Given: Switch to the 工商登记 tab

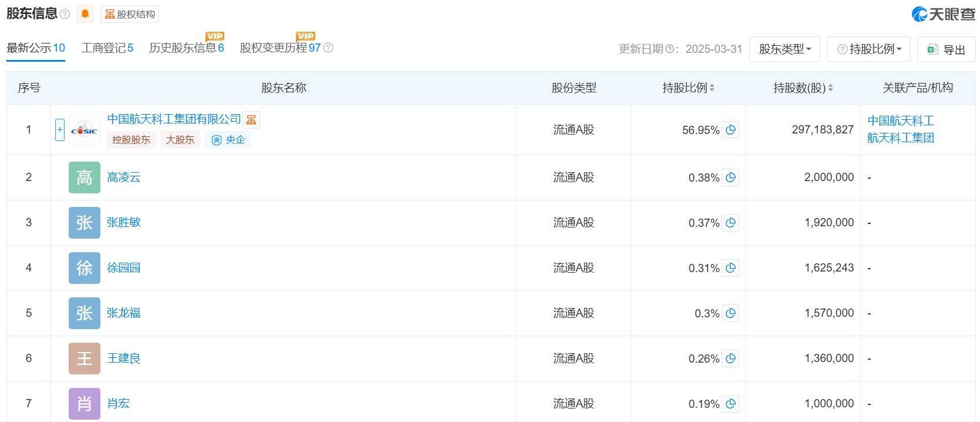Looking at the screenshot, I should tap(107, 48).
